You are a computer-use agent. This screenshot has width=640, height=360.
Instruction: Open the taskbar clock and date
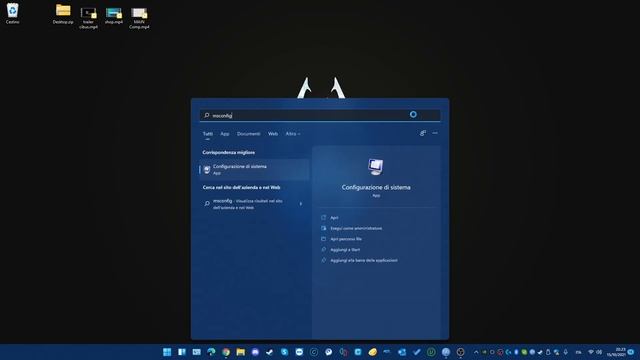click(x=617, y=352)
